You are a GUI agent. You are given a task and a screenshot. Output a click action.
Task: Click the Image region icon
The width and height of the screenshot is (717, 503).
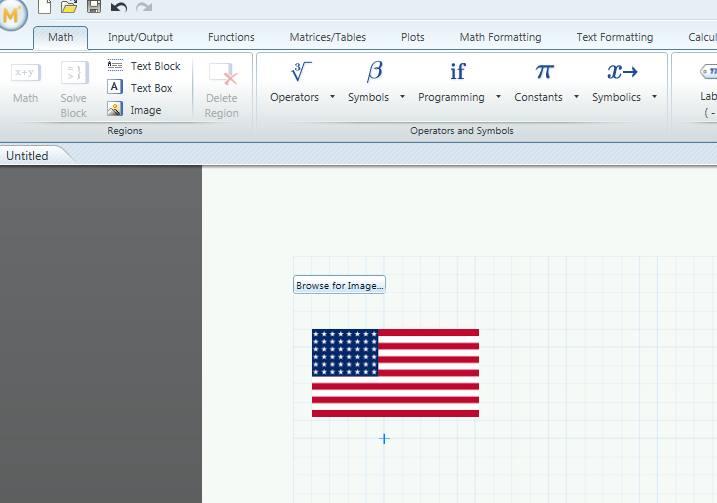click(x=115, y=109)
